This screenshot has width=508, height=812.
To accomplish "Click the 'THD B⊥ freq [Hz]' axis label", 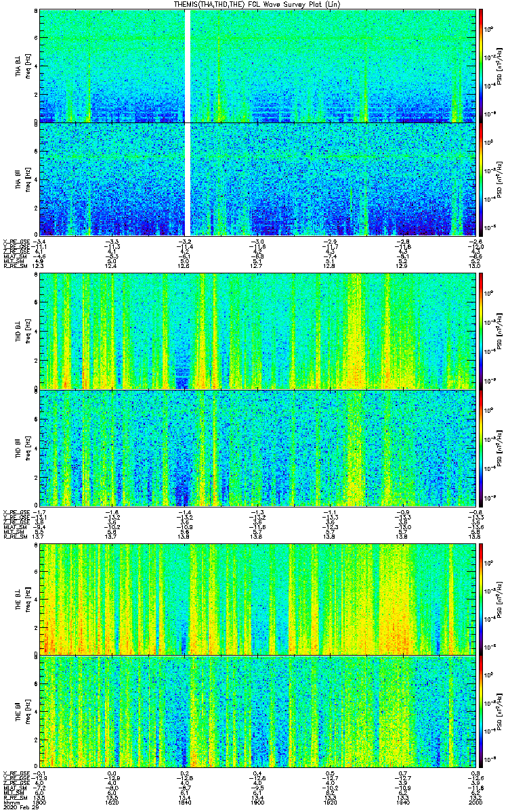I will [23, 331].
